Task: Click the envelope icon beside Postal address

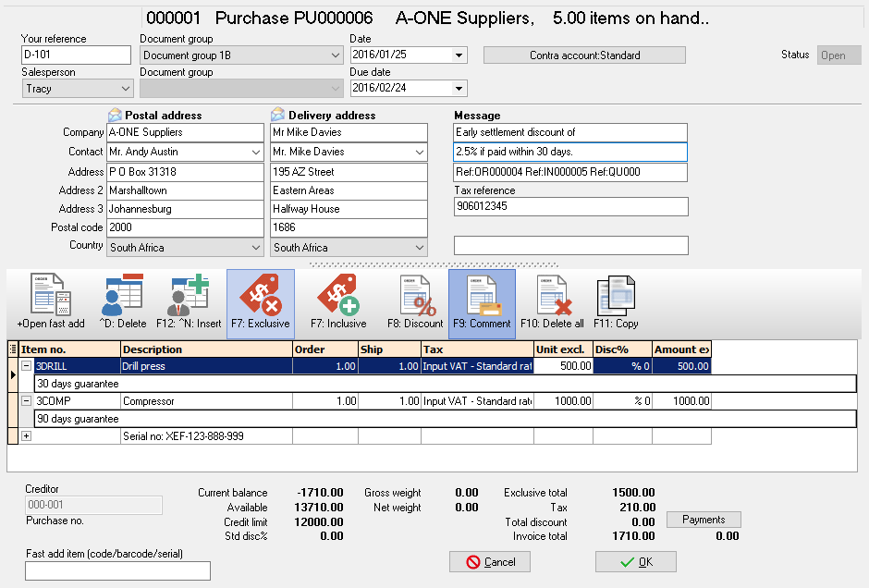Action: click(x=115, y=116)
